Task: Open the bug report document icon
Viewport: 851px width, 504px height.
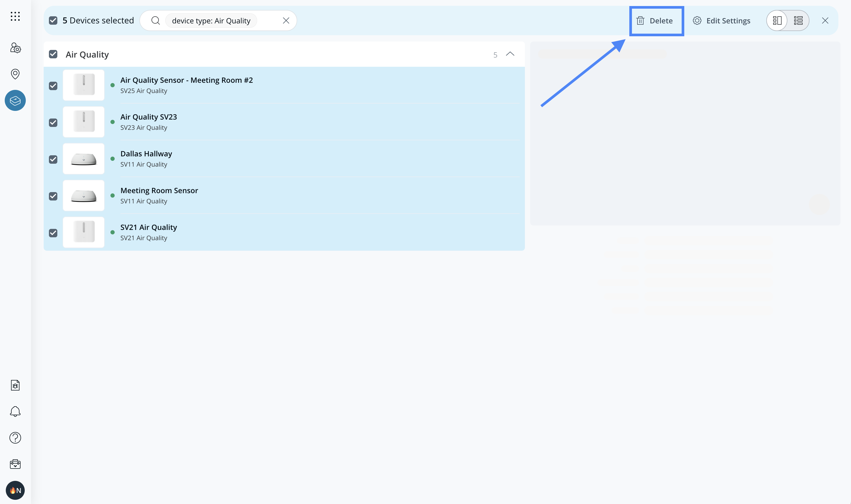Action: click(15, 385)
